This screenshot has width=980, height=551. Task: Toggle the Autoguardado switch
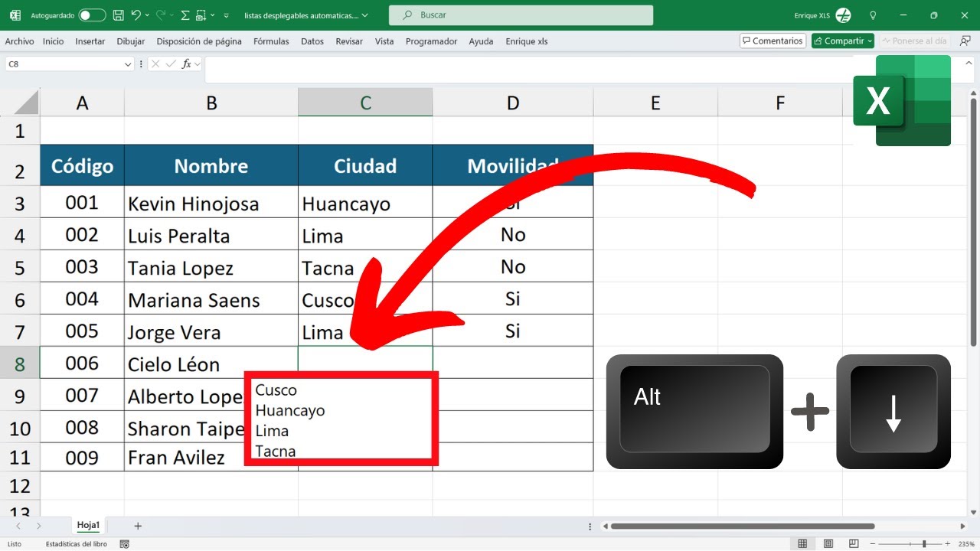92,15
